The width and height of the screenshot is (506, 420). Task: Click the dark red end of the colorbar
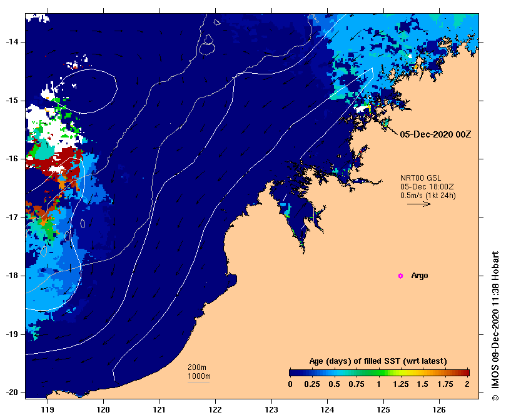pyautogui.click(x=465, y=373)
